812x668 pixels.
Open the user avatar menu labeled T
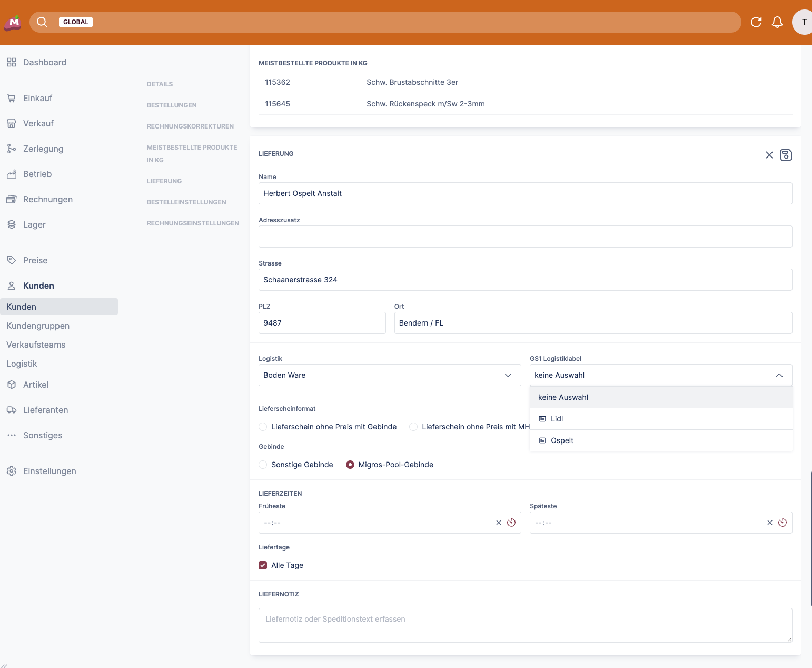[803, 22]
